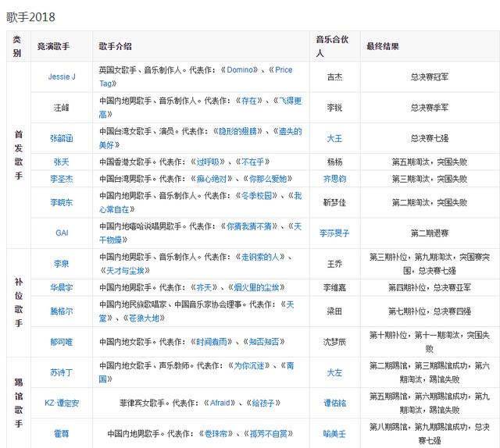Screen dimensions: 500x448
Task: Select the partner name 王乔
Action: (x=334, y=264)
